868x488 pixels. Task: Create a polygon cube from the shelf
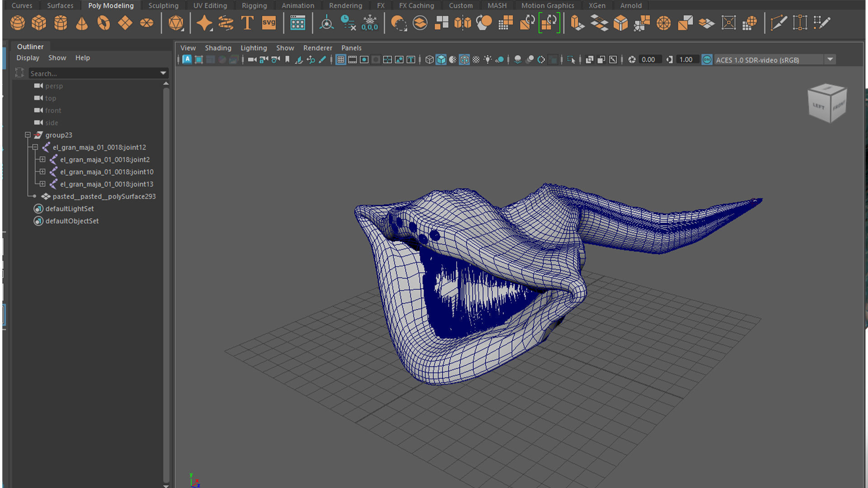point(39,23)
